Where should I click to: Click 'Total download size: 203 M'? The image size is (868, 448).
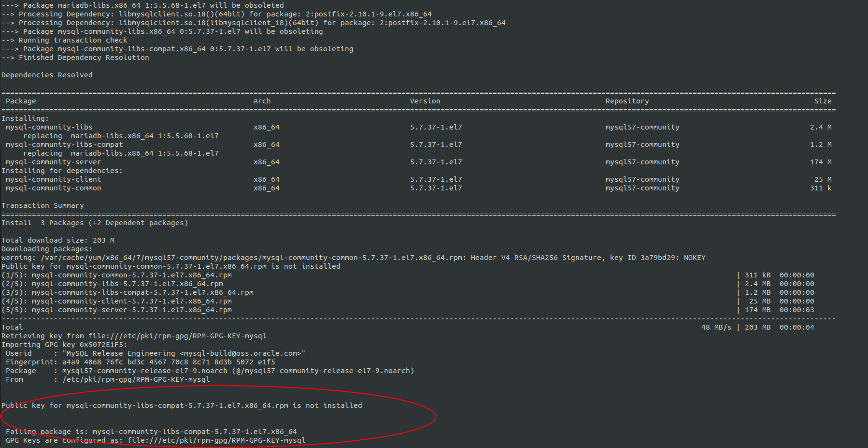click(x=58, y=240)
